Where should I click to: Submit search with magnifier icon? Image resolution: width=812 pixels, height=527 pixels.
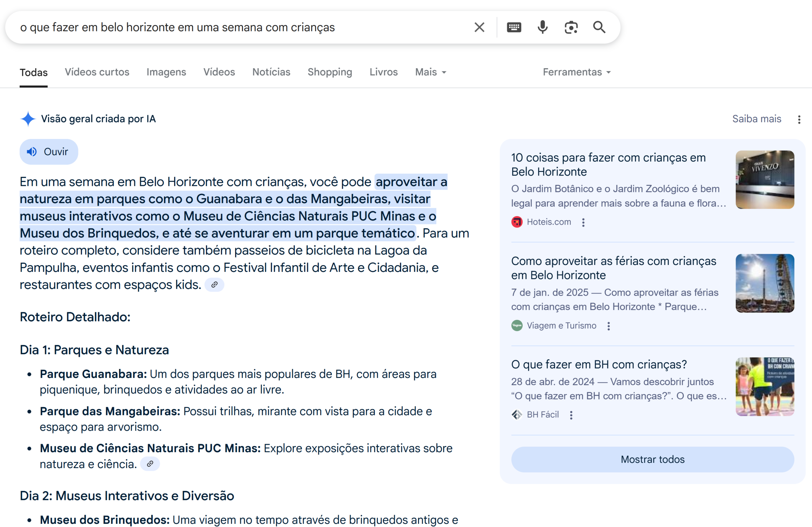tap(599, 27)
